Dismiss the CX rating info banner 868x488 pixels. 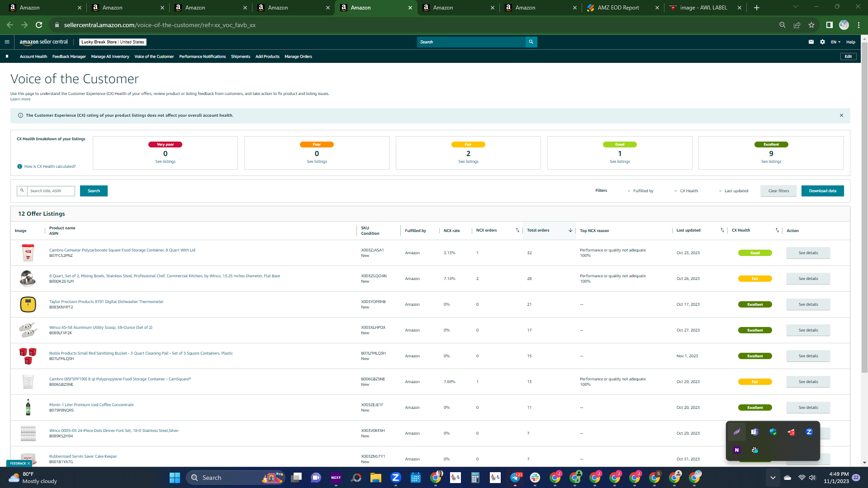(x=841, y=115)
